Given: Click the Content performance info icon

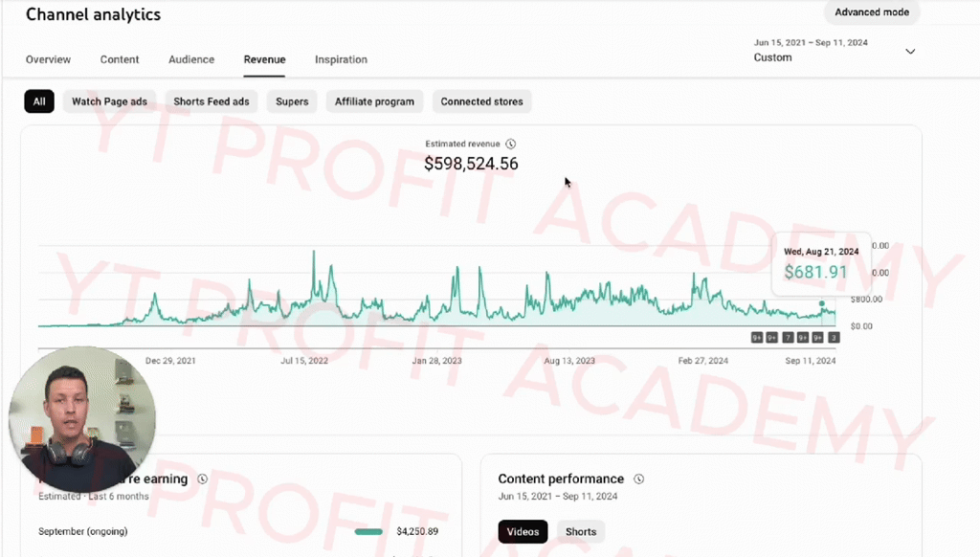Looking at the screenshot, I should point(638,479).
